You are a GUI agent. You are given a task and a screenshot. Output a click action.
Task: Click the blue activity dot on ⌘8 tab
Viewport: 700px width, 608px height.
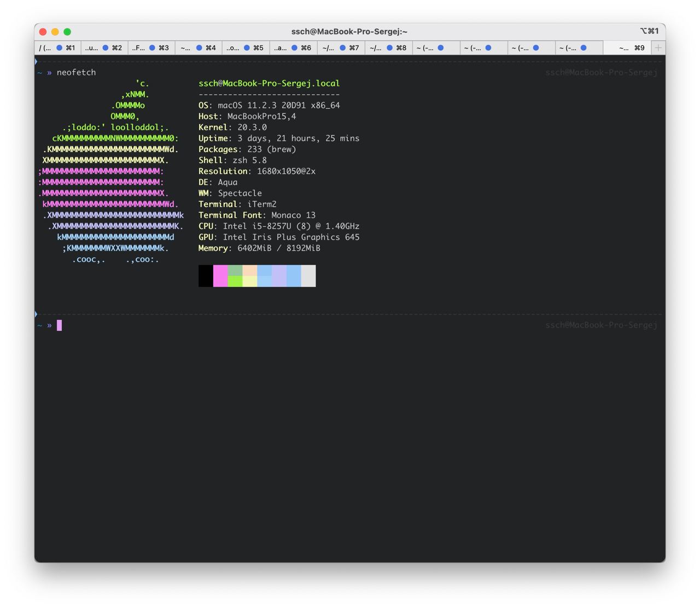[x=389, y=48]
